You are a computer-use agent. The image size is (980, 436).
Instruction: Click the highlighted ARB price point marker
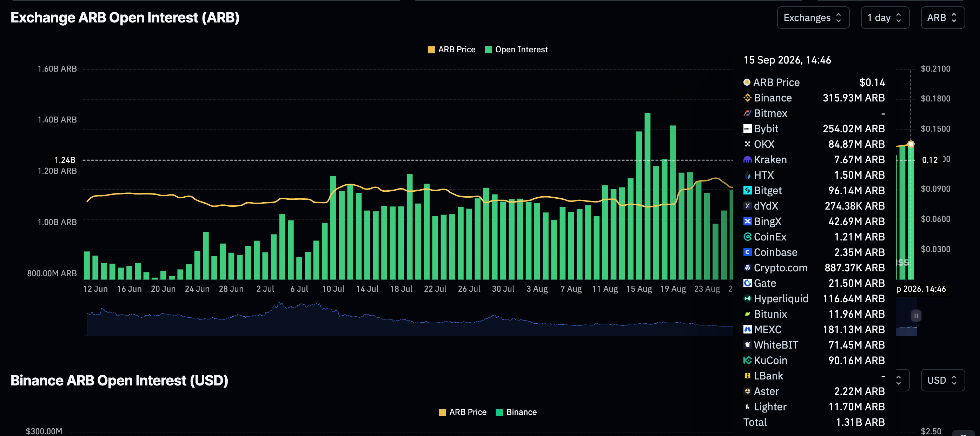click(911, 144)
